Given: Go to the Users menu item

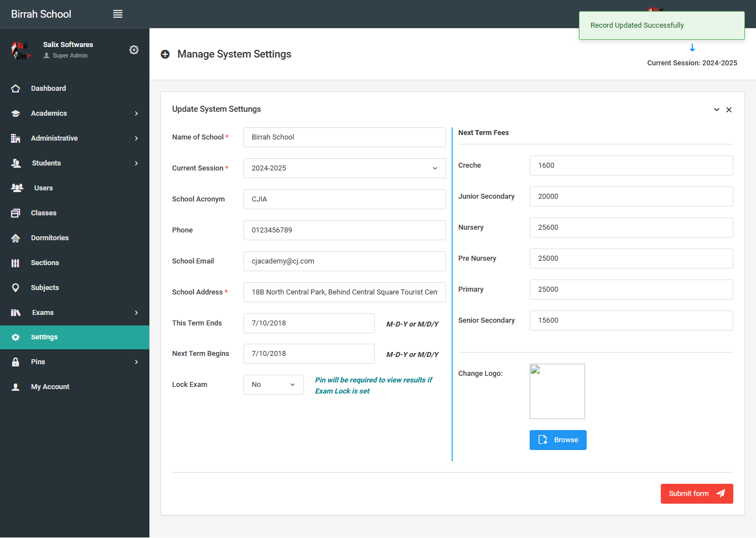Looking at the screenshot, I should 75,188.
